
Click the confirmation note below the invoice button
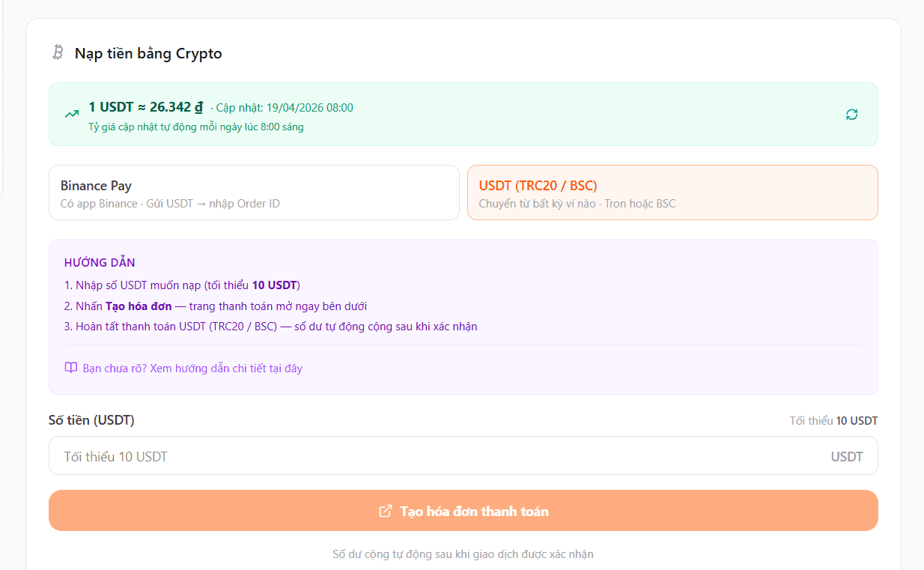(x=463, y=554)
